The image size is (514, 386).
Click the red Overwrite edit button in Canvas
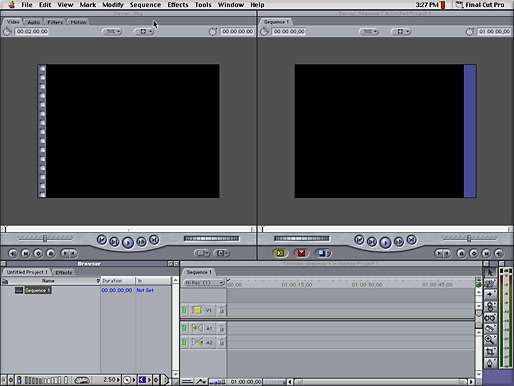coord(301,253)
